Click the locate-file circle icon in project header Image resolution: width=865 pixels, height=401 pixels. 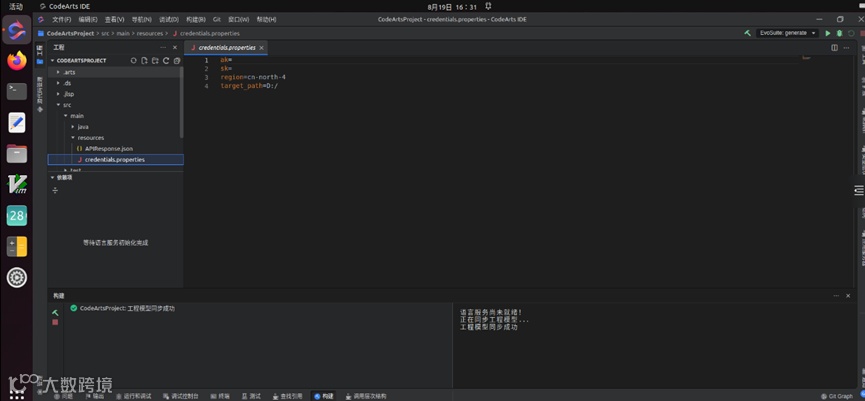134,61
